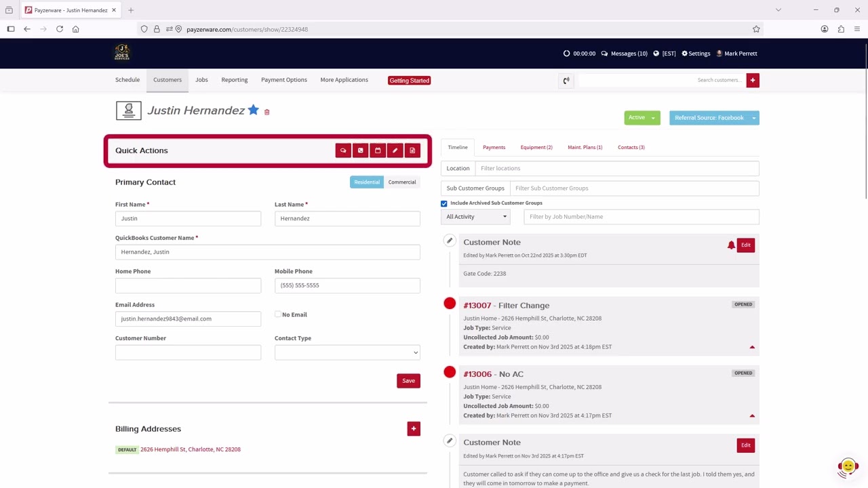Click the red plus next to search box
The height and width of the screenshot is (488, 868).
pos(753,80)
